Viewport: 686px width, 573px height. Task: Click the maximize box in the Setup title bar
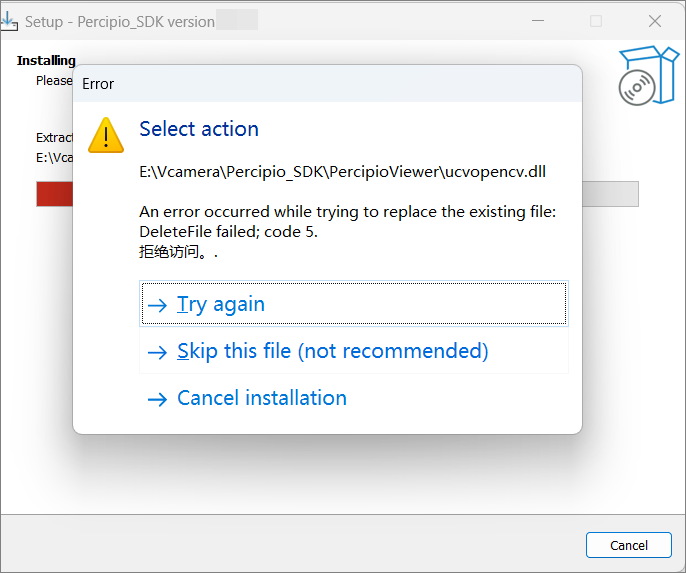[x=596, y=21]
